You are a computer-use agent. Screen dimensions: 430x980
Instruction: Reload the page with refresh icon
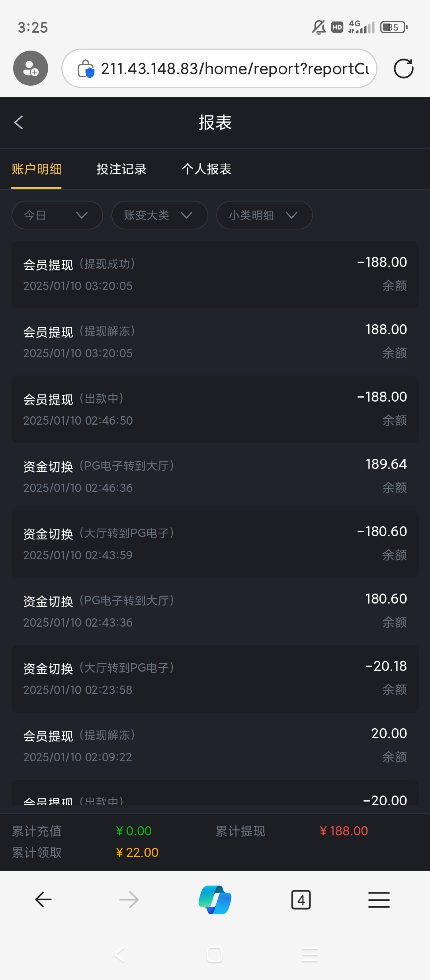[x=403, y=69]
